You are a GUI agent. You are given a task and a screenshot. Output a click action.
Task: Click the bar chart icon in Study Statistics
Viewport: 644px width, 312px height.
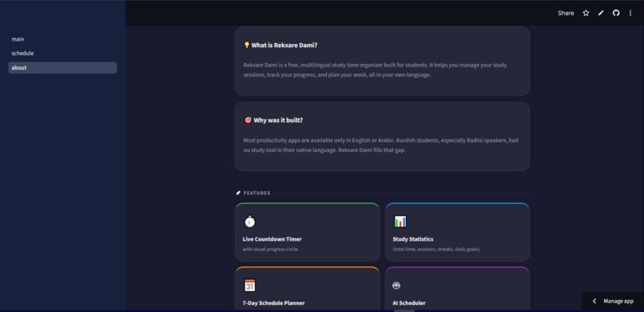coord(400,222)
